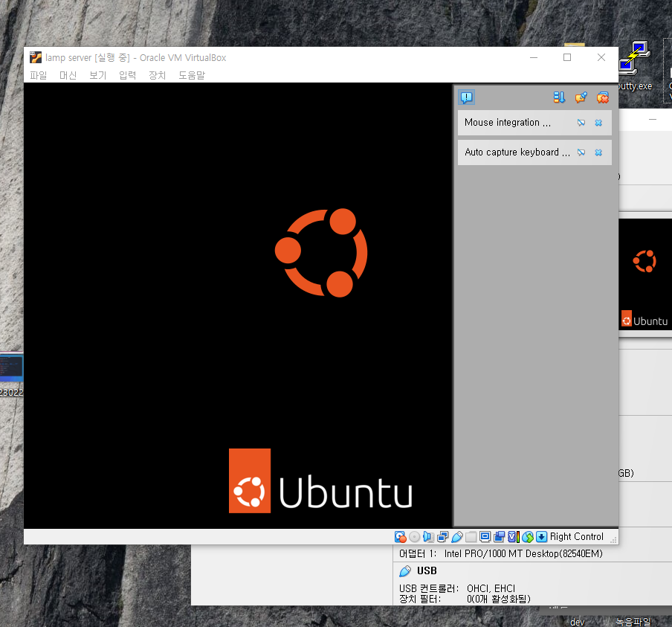This screenshot has width=672, height=627.
Task: Click the VirtualBox icon in the title bar
Action: [x=36, y=57]
